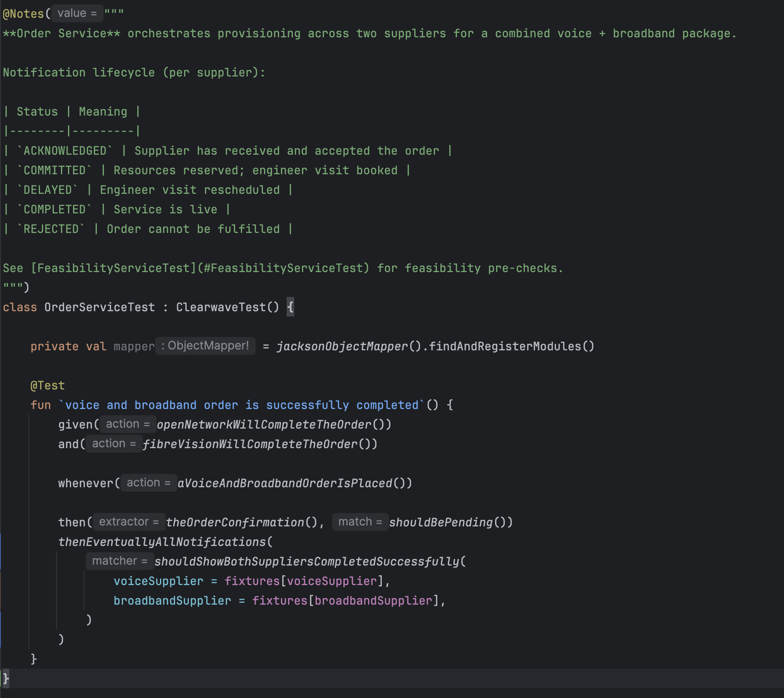
Task: Click the 'Meaning' table header
Action: [103, 112]
